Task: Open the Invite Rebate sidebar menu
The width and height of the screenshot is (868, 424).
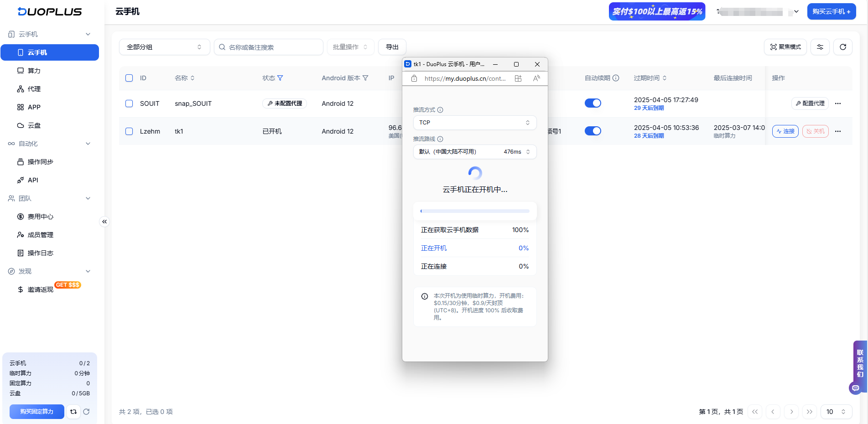Action: click(50, 290)
